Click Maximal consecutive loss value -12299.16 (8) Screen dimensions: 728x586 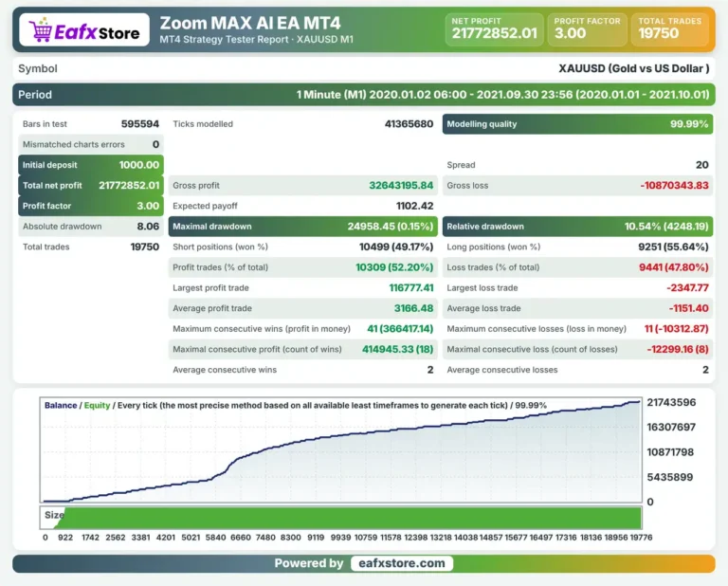(x=678, y=349)
